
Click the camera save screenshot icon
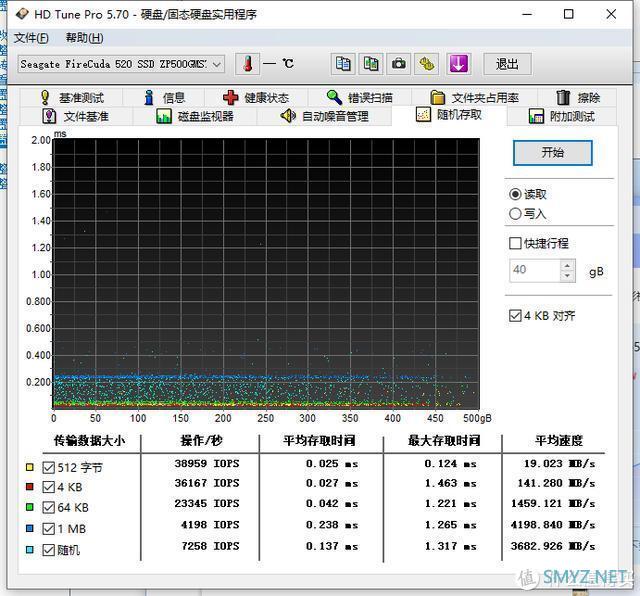coord(399,64)
